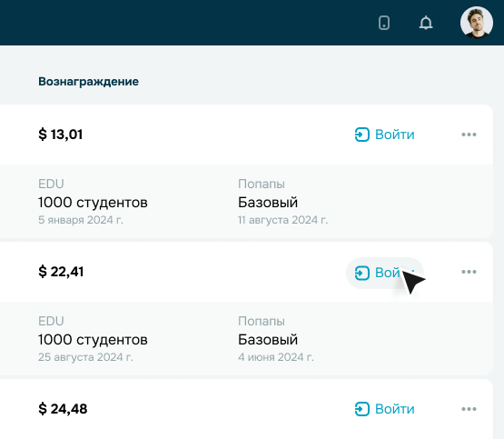504x439 pixels.
Task: Open the user profile avatar
Action: [x=477, y=23]
